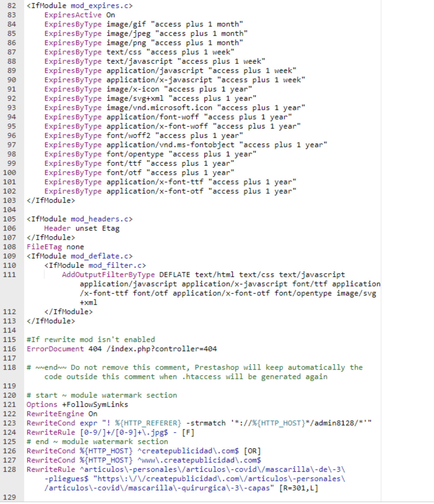Click the image/vnd.microsoft.icon expiry line
The height and width of the screenshot is (504, 434).
pos(174,108)
